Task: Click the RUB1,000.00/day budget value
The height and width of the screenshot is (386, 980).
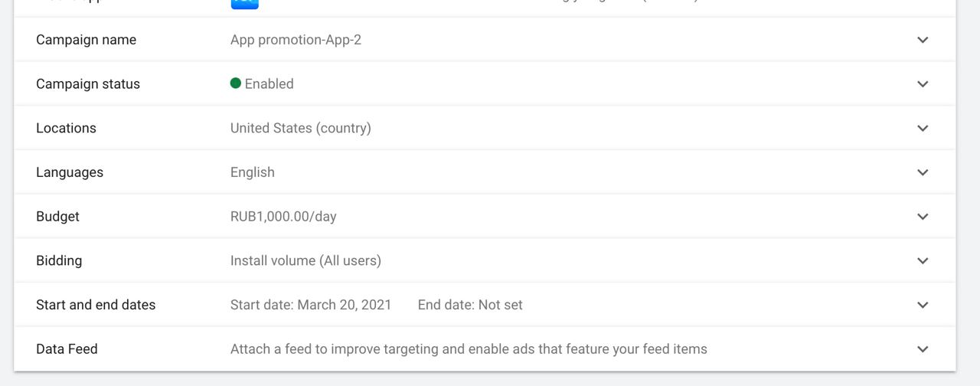Action: tap(283, 217)
